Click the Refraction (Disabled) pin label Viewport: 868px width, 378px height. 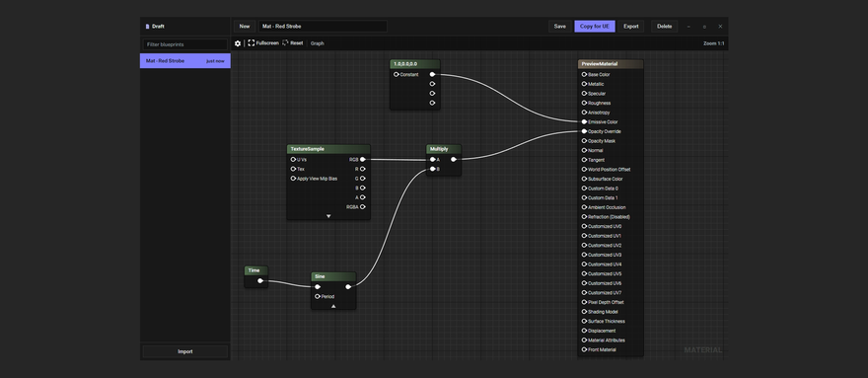point(609,217)
